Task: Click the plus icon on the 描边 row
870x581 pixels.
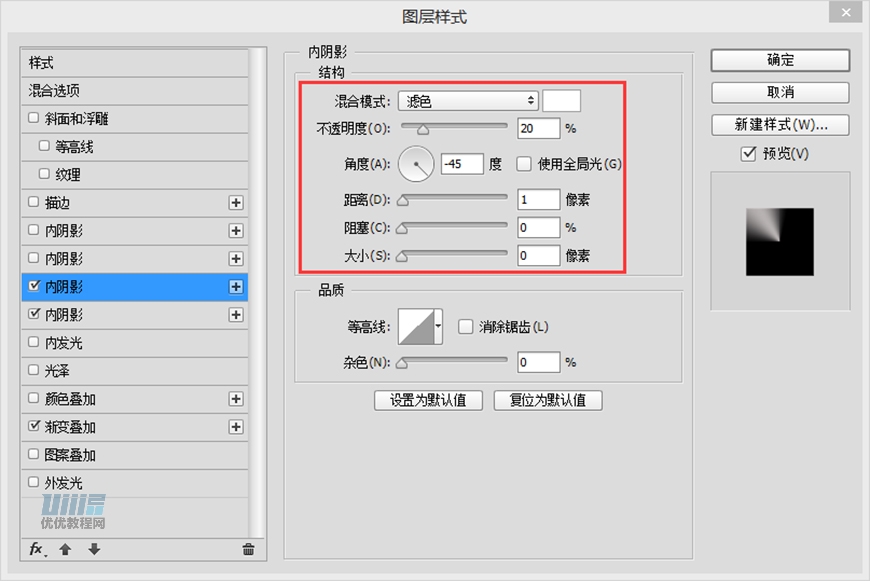Action: click(236, 203)
